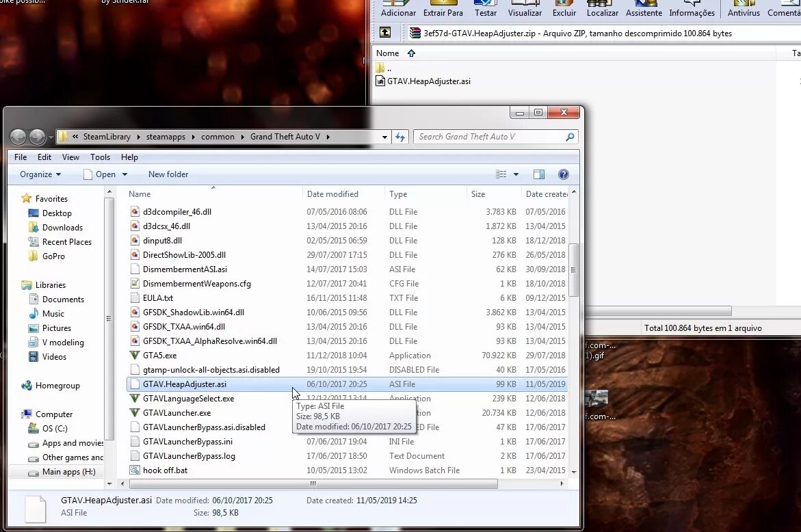Click the Excluir toolbar icon in WinRAR
The width and height of the screenshot is (801, 532).
tap(564, 9)
